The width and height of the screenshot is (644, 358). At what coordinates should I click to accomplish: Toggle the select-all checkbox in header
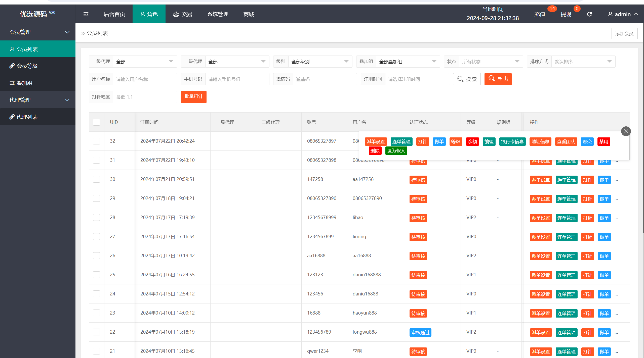[97, 122]
